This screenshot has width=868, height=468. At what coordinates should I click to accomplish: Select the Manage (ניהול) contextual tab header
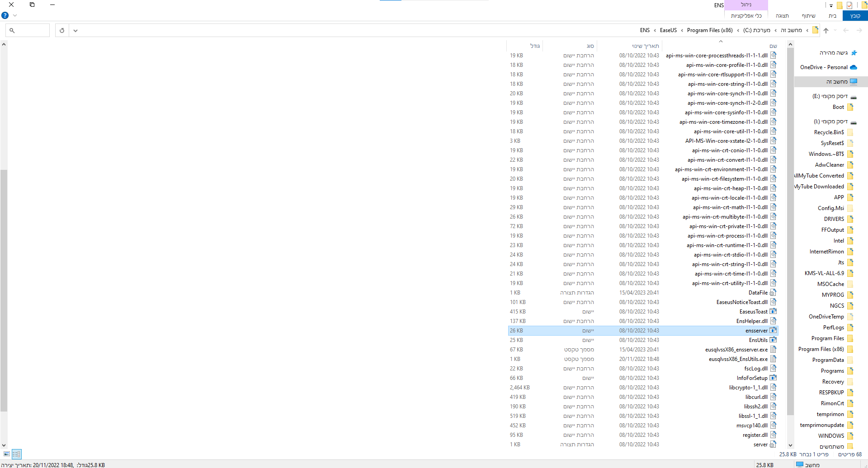click(746, 5)
